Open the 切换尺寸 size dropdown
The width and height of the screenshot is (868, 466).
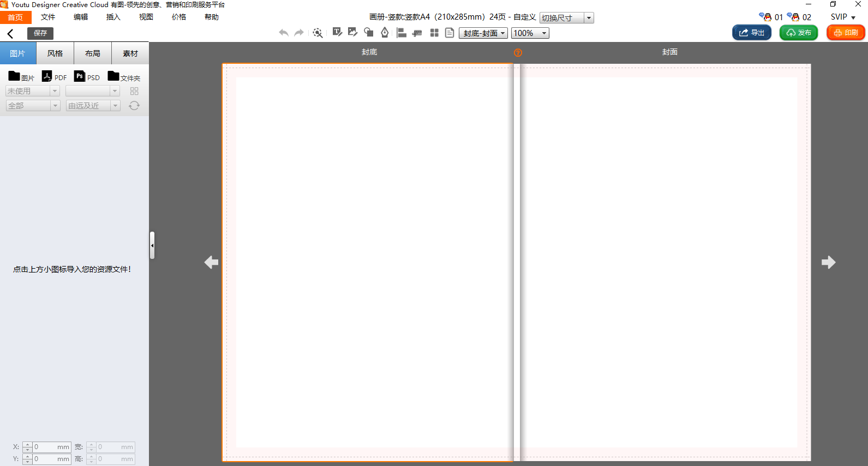pyautogui.click(x=566, y=18)
